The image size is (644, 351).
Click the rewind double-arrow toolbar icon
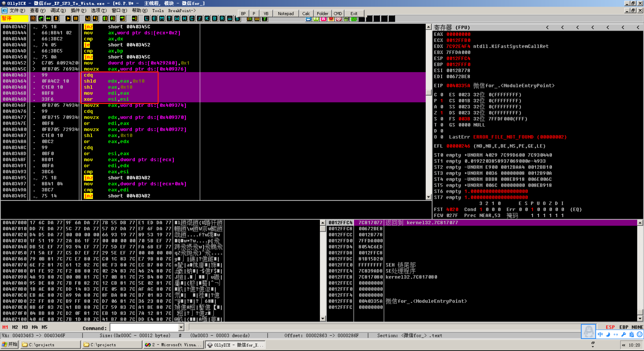coord(48,18)
